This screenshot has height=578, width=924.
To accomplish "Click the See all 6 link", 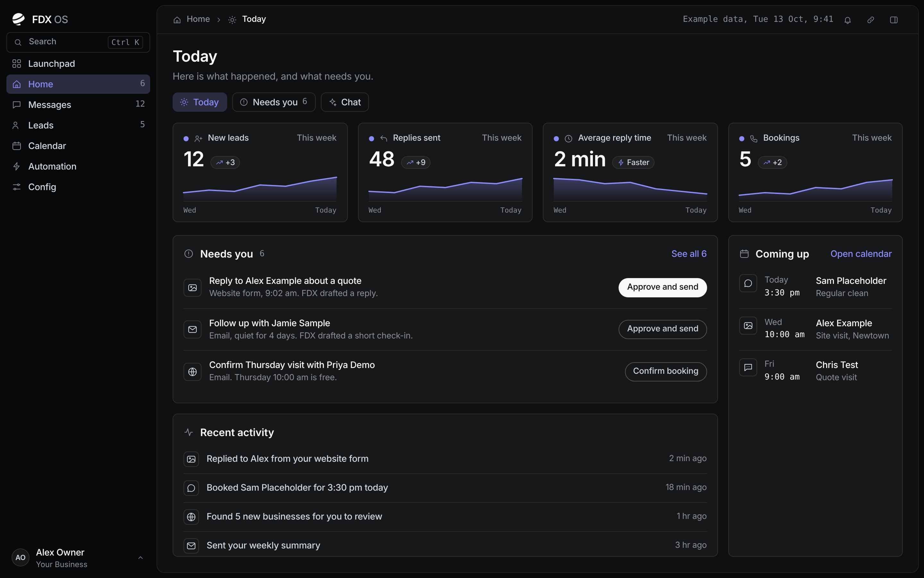I will coord(689,254).
